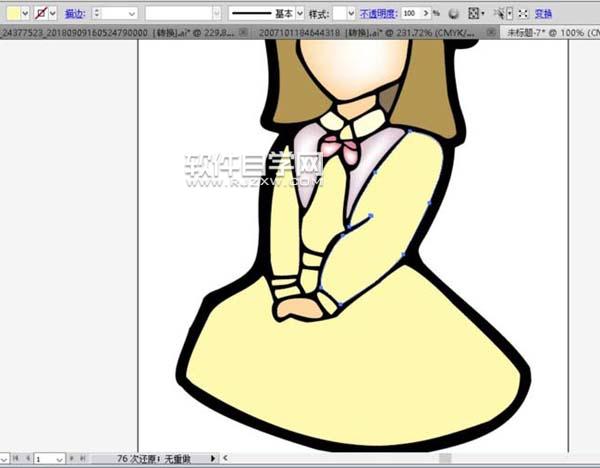Click the 76 次还原 status bar text
This screenshot has width=600, height=468.
(x=153, y=458)
